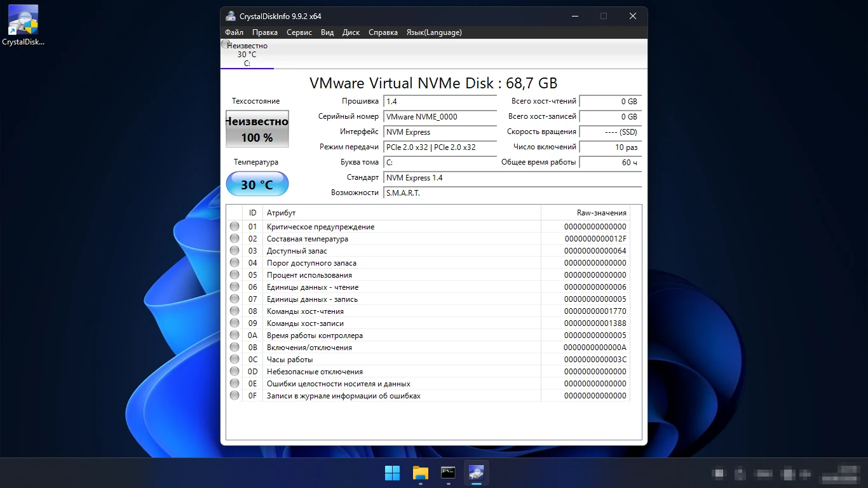Select the Составная температура attribute name
868x488 pixels.
pos(308,239)
